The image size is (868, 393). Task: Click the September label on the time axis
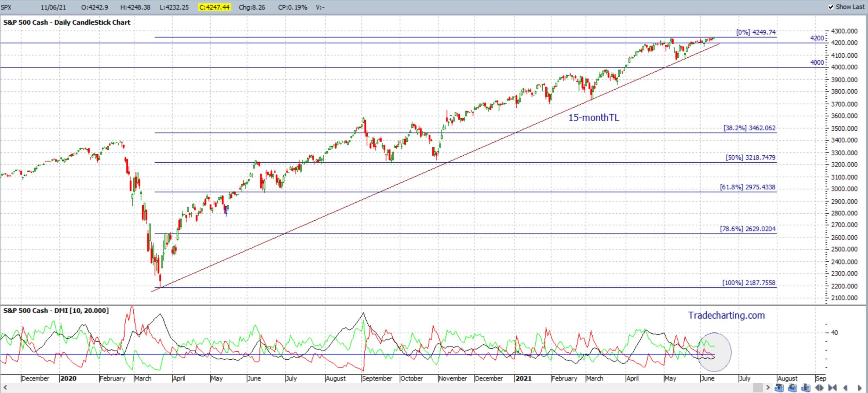coord(377,378)
